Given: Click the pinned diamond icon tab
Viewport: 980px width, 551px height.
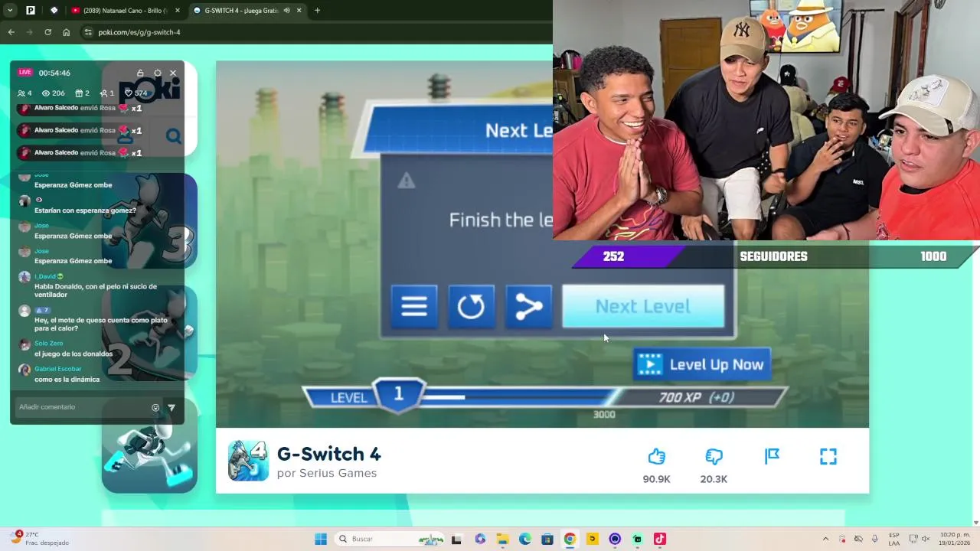Looking at the screenshot, I should tap(54, 11).
